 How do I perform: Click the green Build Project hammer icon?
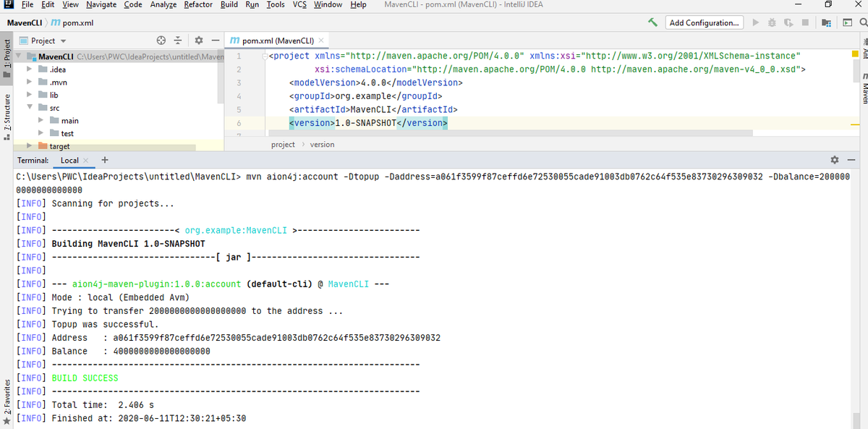pyautogui.click(x=652, y=22)
